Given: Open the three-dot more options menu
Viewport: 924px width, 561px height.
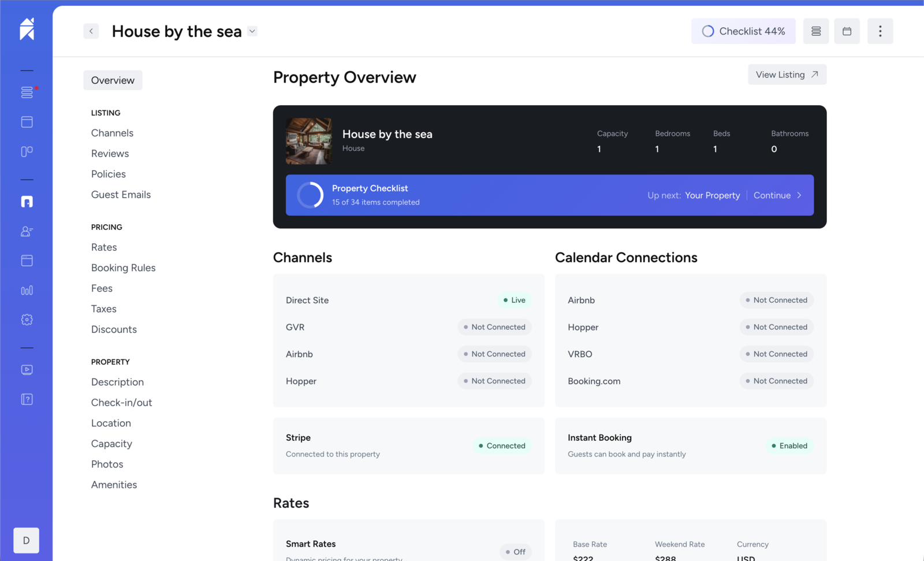Looking at the screenshot, I should [x=880, y=31].
